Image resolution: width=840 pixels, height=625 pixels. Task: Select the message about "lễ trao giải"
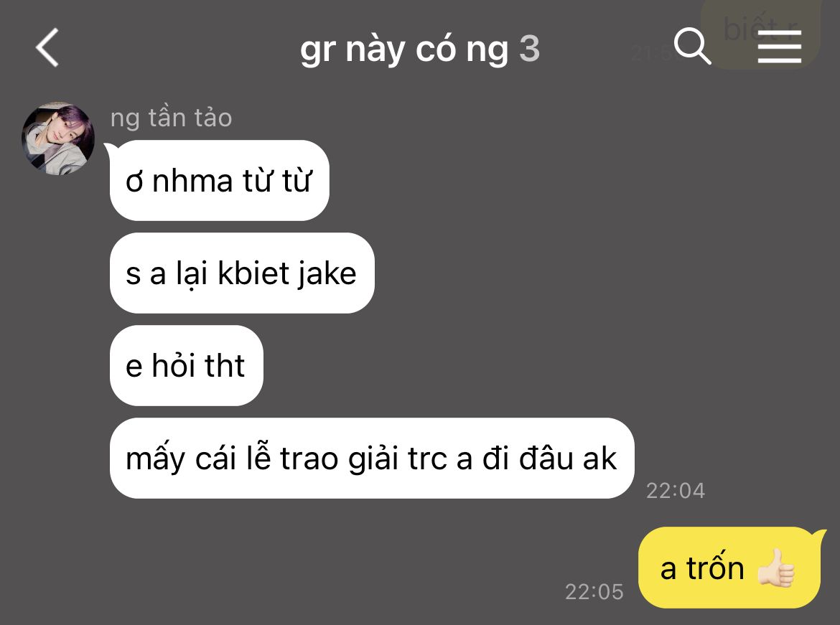coord(372,459)
